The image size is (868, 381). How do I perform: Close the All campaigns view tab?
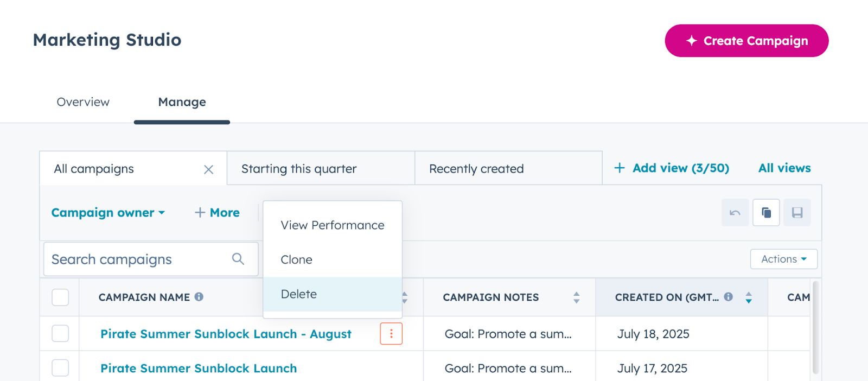point(208,169)
